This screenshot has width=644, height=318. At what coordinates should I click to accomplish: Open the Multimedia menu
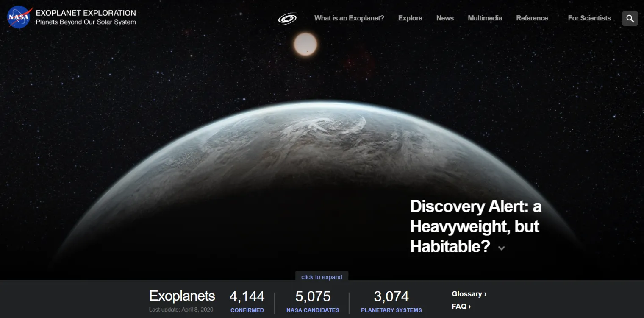(485, 18)
